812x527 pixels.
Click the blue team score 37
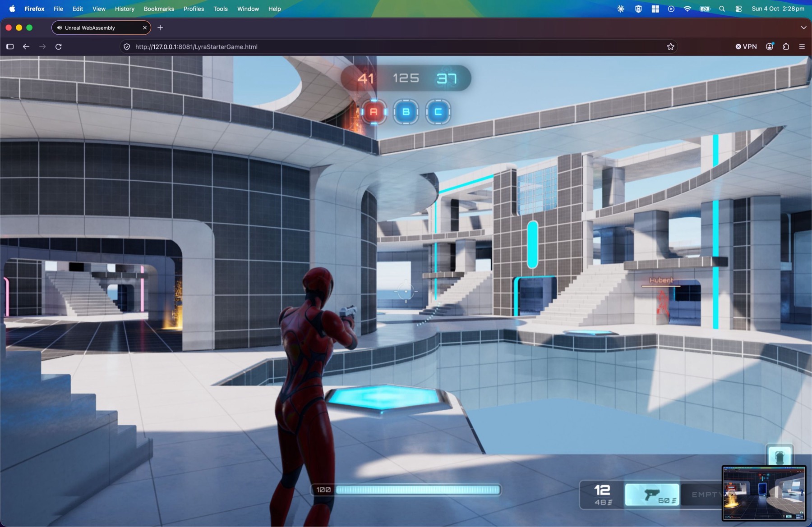click(447, 78)
